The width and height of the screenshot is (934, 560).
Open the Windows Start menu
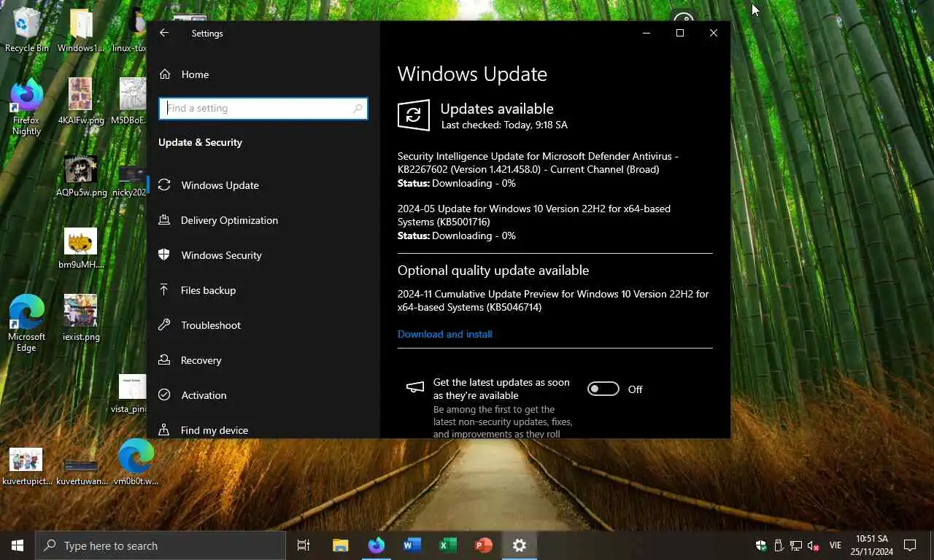click(18, 545)
